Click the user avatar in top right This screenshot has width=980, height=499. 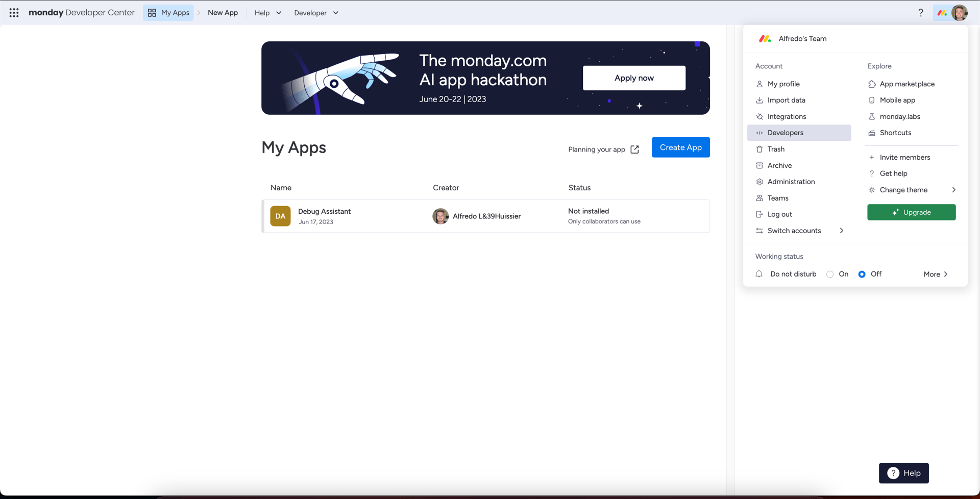tap(960, 13)
